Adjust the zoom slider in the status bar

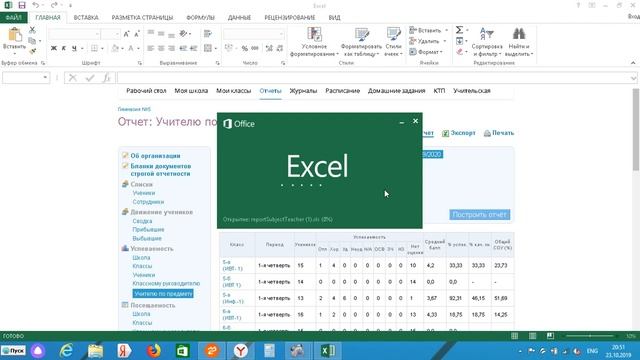pos(590,336)
